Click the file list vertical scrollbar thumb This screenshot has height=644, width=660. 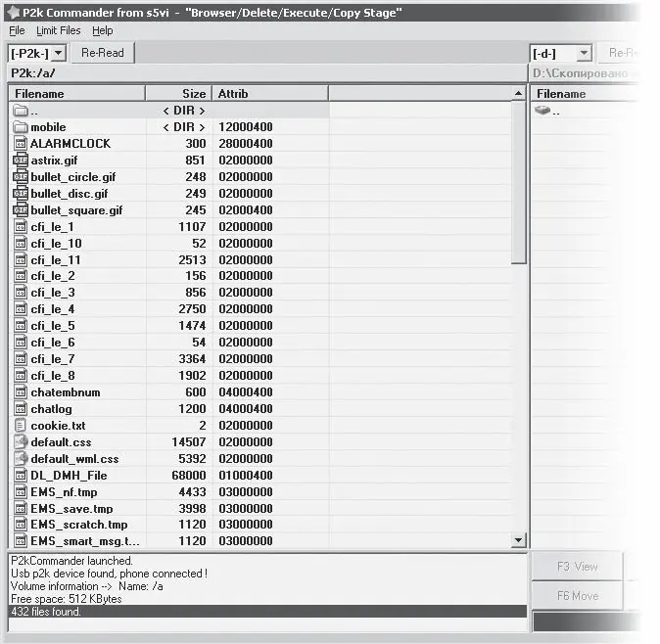click(x=519, y=183)
